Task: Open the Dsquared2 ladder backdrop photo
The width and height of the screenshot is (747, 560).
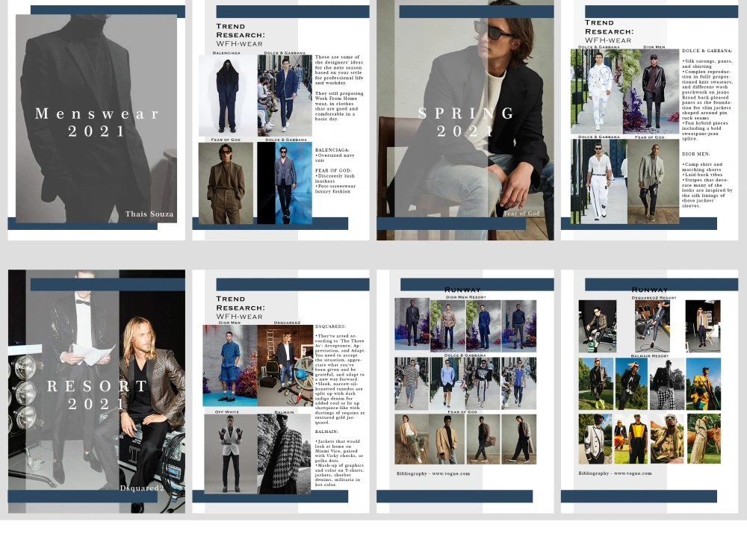Action: [285, 366]
